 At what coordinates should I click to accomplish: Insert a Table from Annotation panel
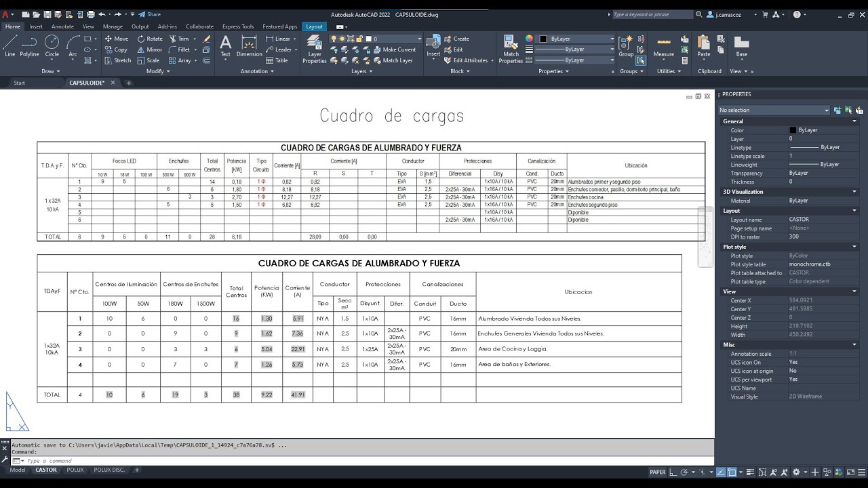point(277,60)
